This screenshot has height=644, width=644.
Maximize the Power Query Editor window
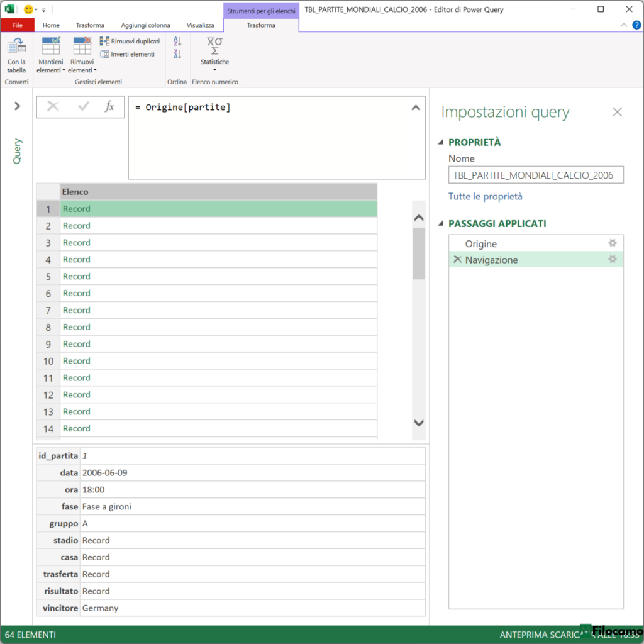tap(601, 9)
